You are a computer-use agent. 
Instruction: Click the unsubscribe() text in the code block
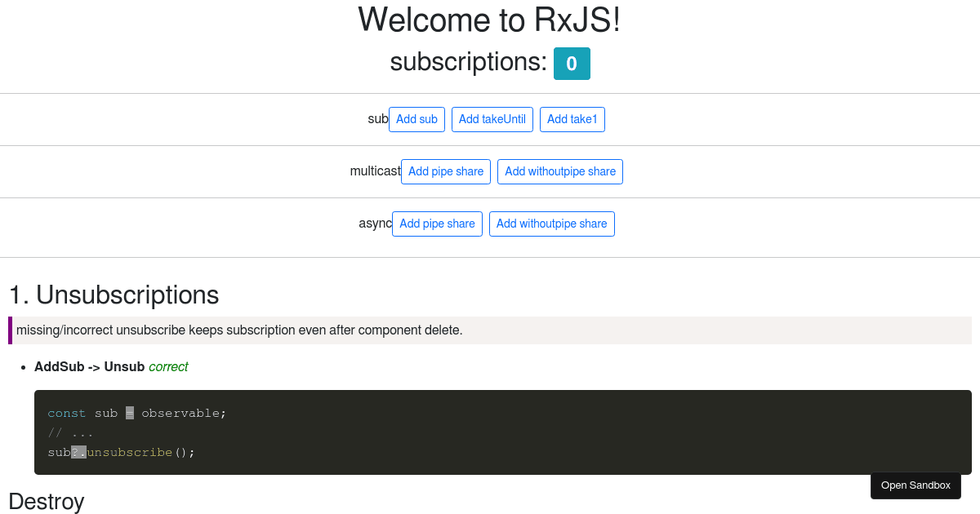click(x=131, y=452)
